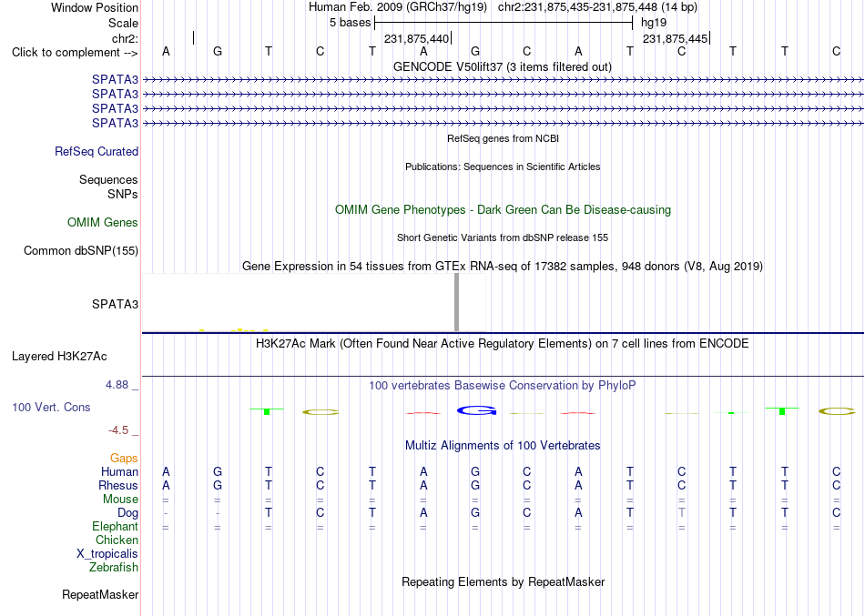Click the Layered H3K27Ac track label
The height and width of the screenshot is (616, 865).
(x=59, y=357)
